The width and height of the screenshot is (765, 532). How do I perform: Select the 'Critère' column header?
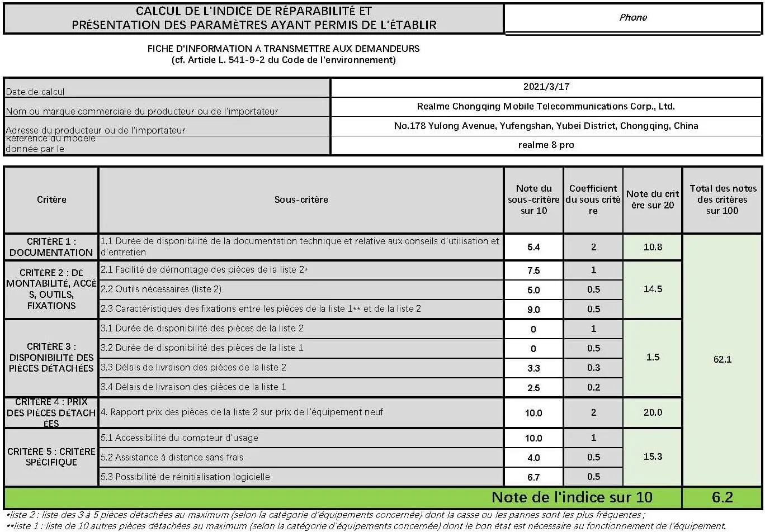point(51,199)
